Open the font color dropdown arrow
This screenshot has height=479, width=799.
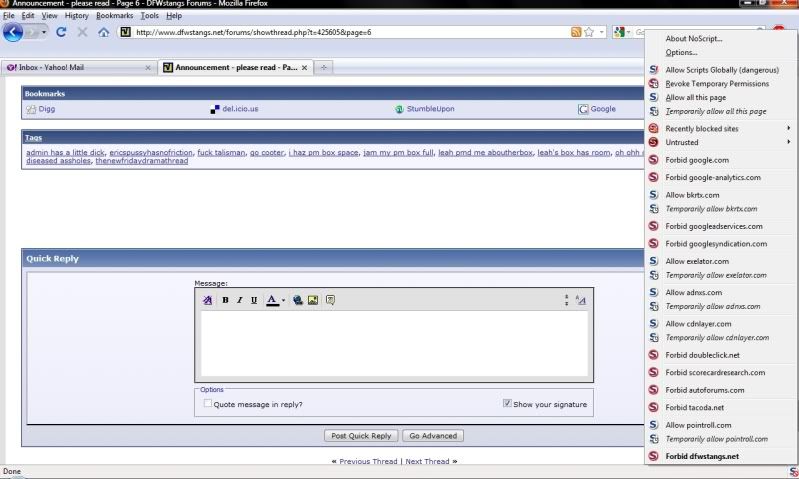(x=283, y=300)
